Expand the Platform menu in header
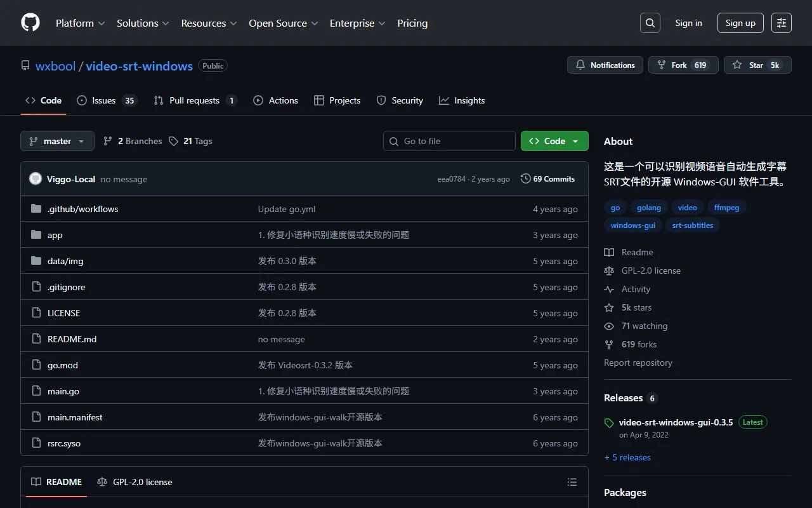Image resolution: width=812 pixels, height=508 pixels. pyautogui.click(x=80, y=23)
